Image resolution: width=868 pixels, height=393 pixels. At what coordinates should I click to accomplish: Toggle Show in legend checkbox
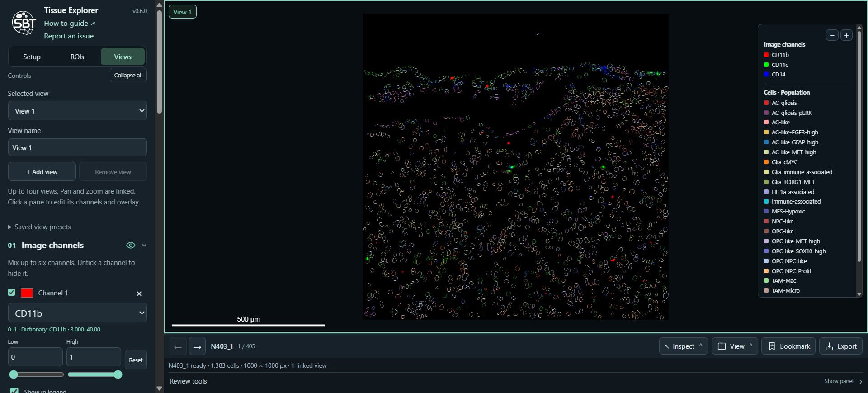pos(14,391)
